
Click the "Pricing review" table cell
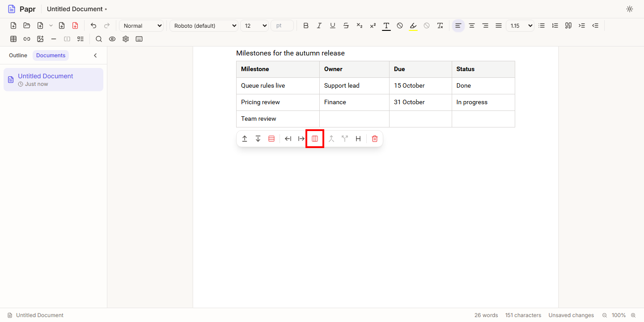point(278,102)
